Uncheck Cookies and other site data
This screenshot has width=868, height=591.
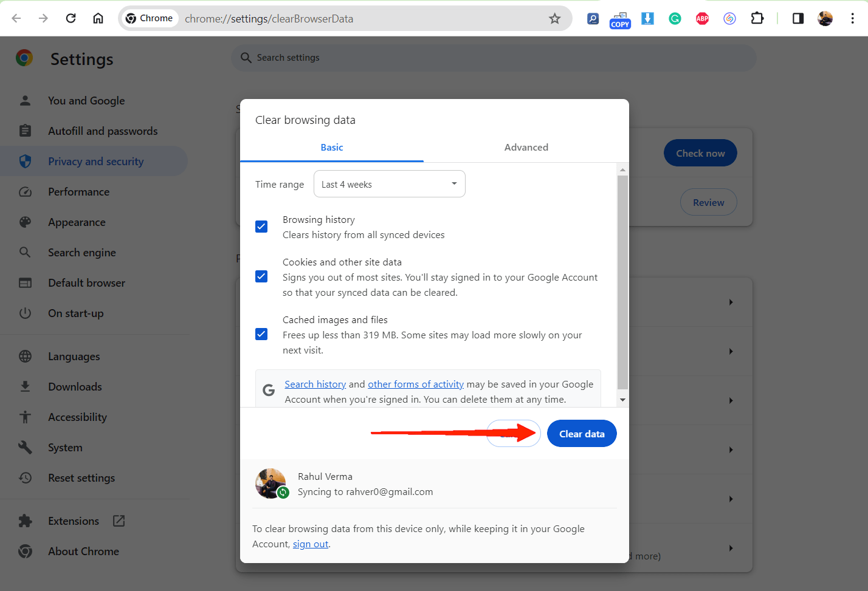pos(261,276)
